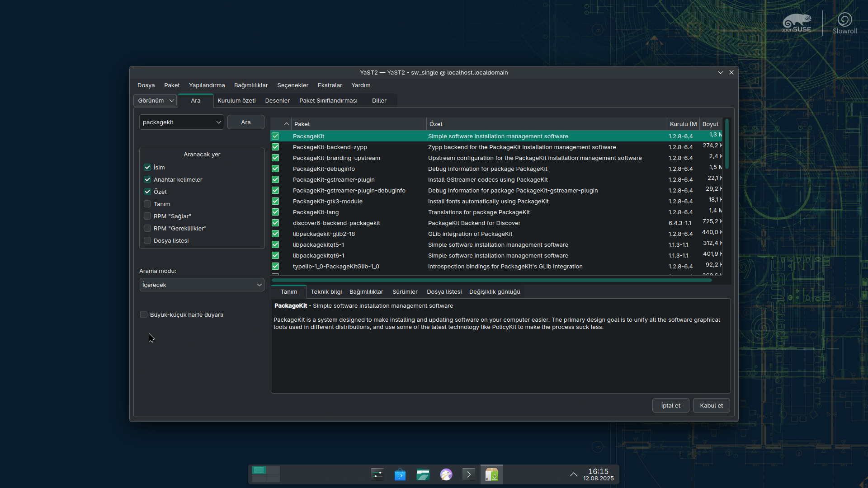Open the Dosya listesi details tab
Image resolution: width=868 pixels, height=488 pixels.
coord(444,292)
